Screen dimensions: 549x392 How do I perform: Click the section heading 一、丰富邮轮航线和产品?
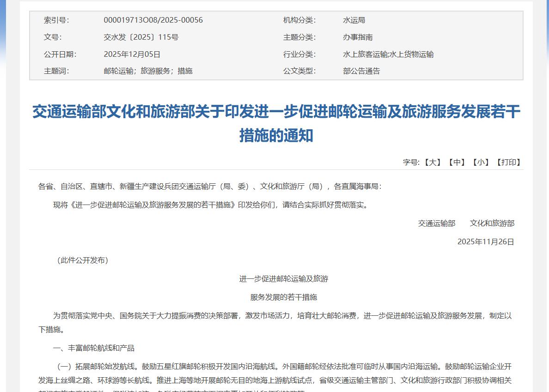[93, 348]
